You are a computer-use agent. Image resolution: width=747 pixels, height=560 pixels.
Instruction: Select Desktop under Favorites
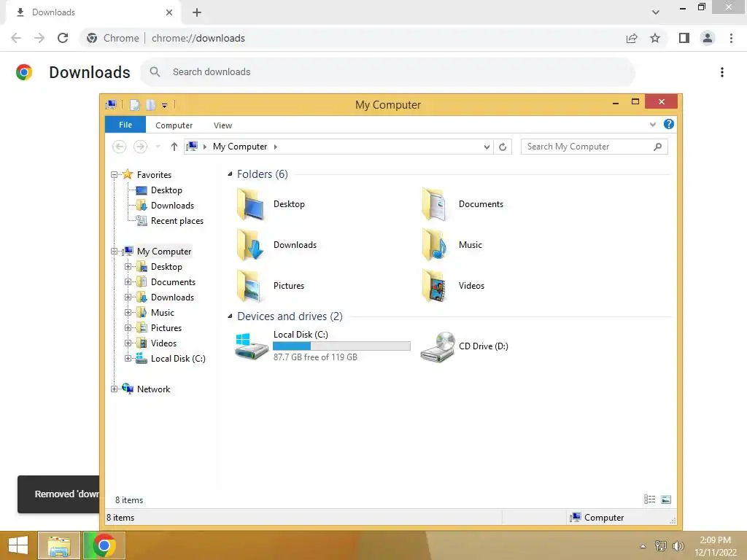(166, 190)
